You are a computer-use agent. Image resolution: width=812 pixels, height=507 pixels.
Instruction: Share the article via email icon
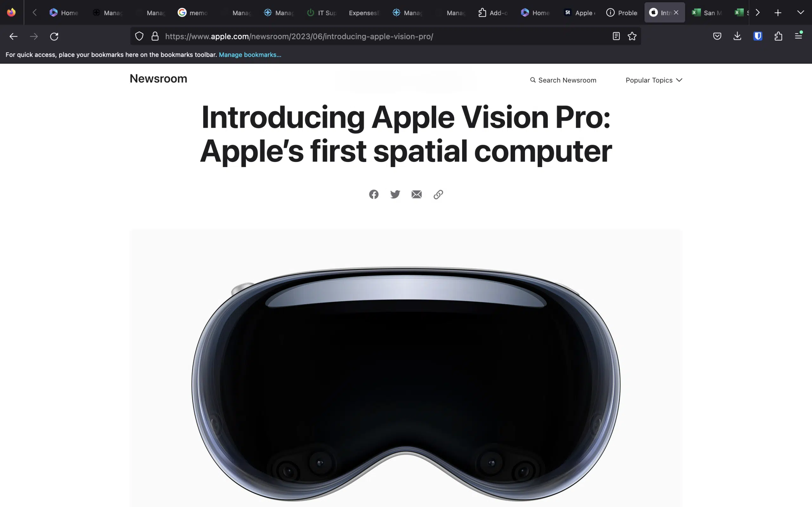(x=416, y=195)
